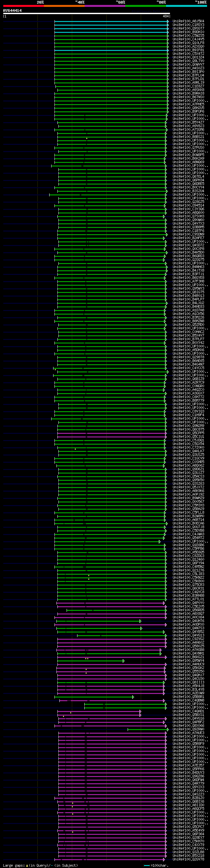
Task: Select the UniRef100_C1E8Z7 entry
Action: point(188,86)
